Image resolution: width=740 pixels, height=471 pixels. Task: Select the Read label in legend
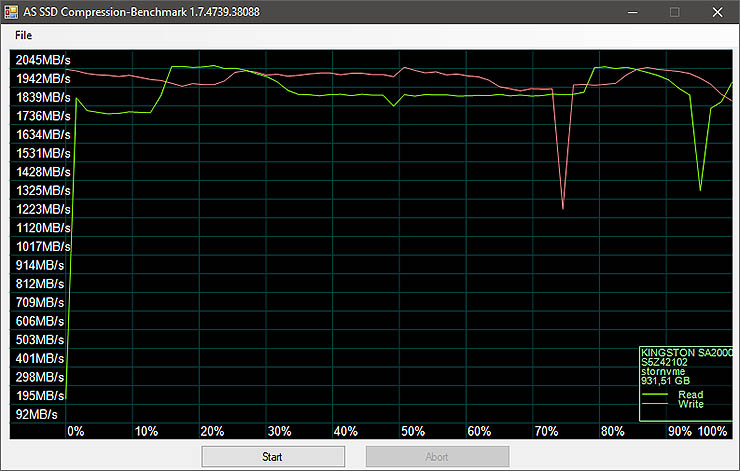click(691, 395)
